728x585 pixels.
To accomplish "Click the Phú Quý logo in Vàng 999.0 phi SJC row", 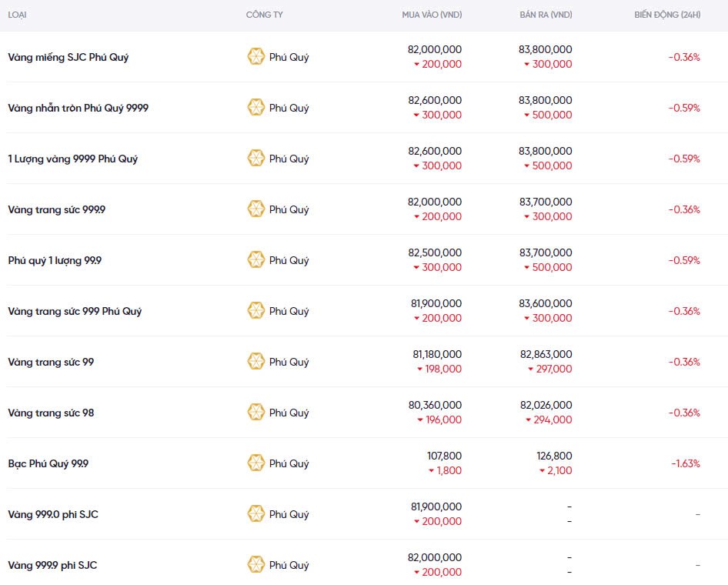I will coord(255,514).
